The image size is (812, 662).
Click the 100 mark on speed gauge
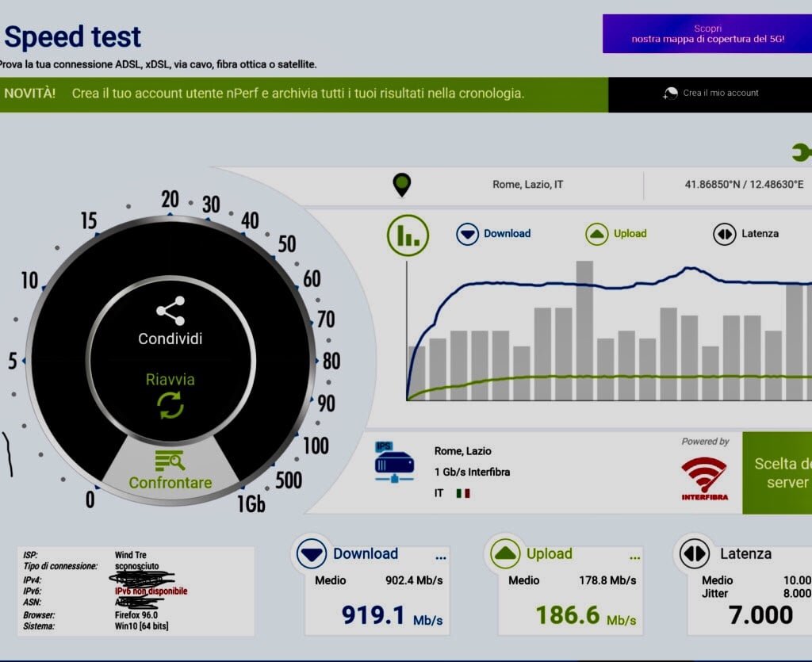(316, 446)
